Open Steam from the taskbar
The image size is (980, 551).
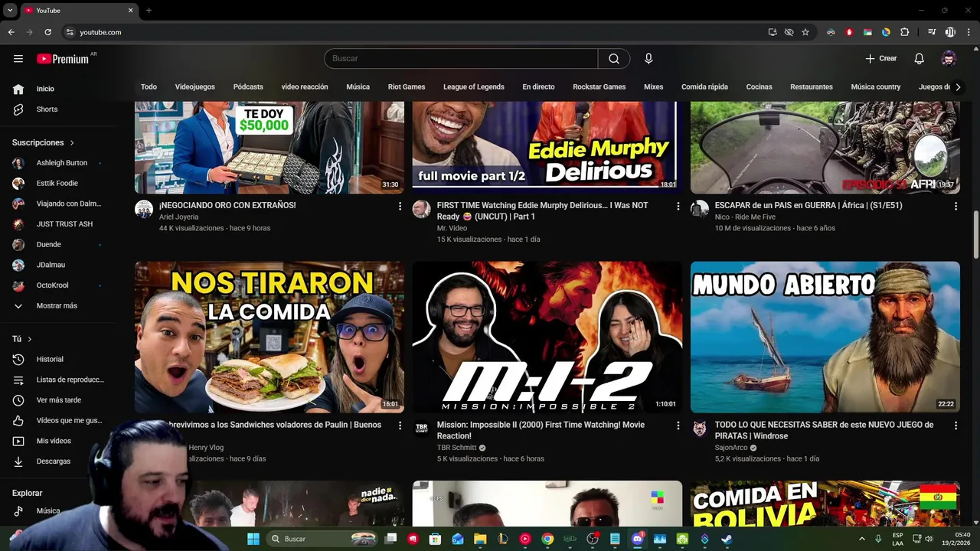(726, 539)
